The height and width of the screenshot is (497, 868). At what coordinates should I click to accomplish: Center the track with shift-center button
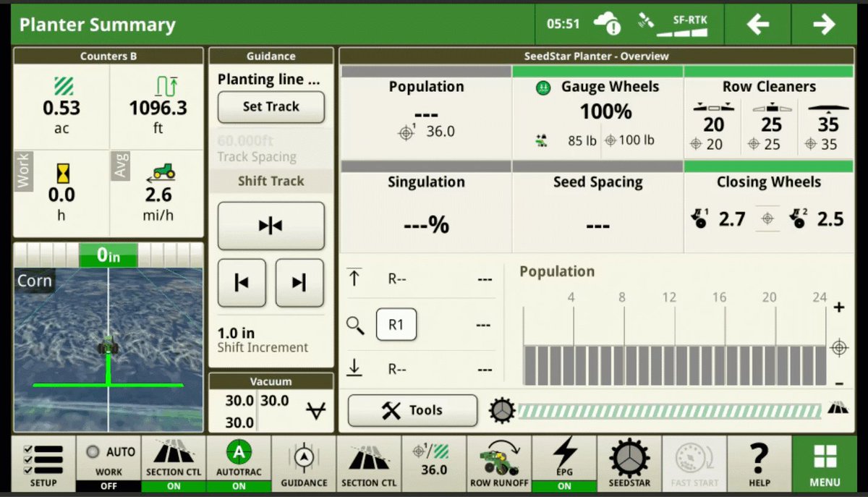click(271, 226)
